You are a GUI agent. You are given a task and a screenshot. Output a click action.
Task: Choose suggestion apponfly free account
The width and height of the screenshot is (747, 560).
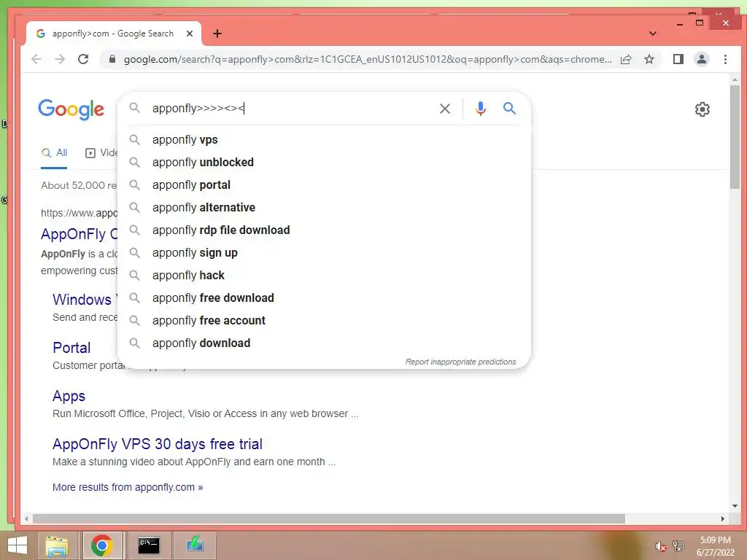324,321
